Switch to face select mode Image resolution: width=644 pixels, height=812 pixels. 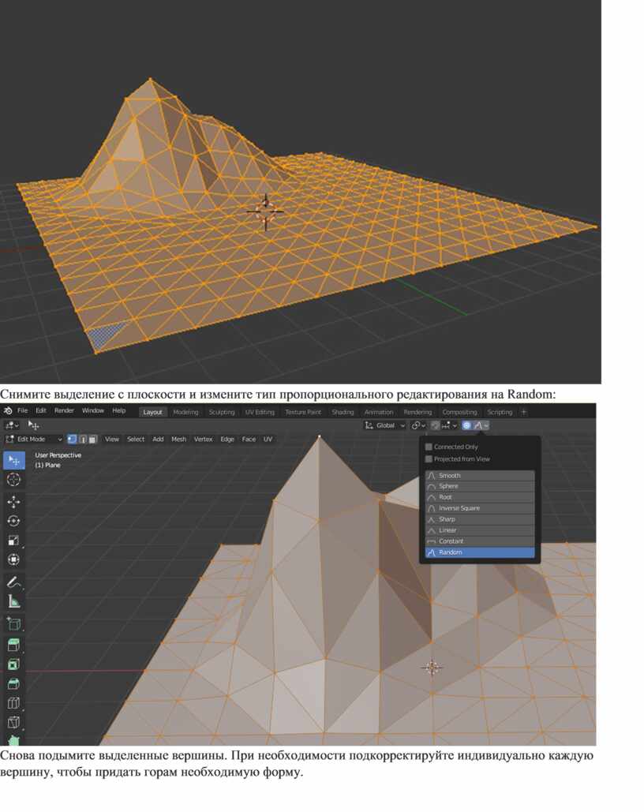[93, 439]
